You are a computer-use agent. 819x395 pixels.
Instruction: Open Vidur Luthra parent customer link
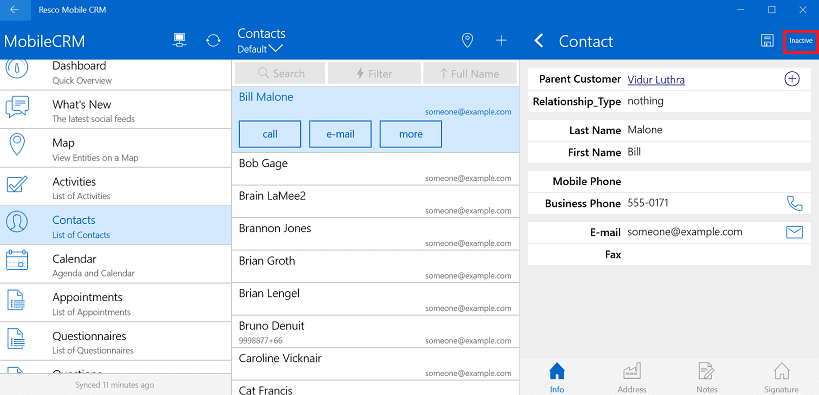tap(656, 79)
